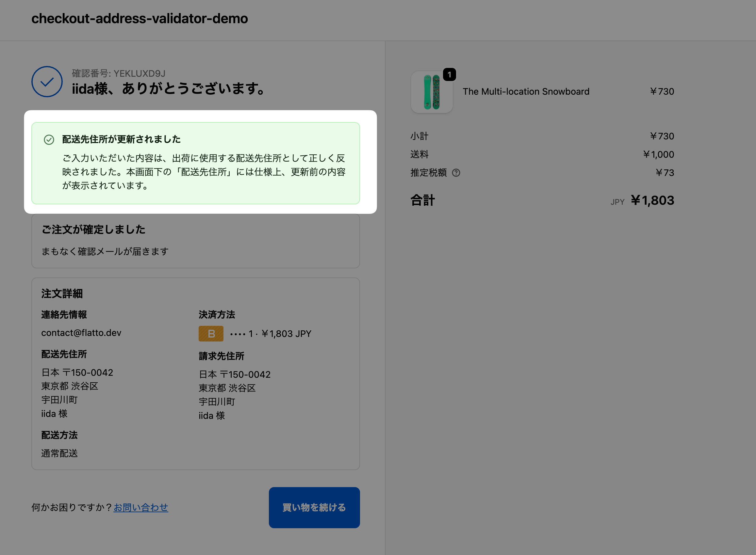
Task: Click the orange B payment card icon
Action: pos(211,334)
